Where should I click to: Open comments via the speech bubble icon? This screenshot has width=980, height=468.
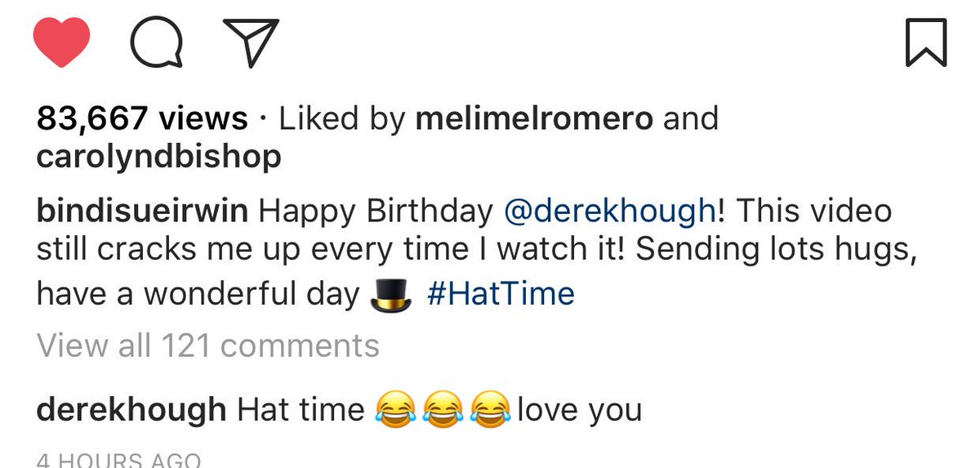156,42
